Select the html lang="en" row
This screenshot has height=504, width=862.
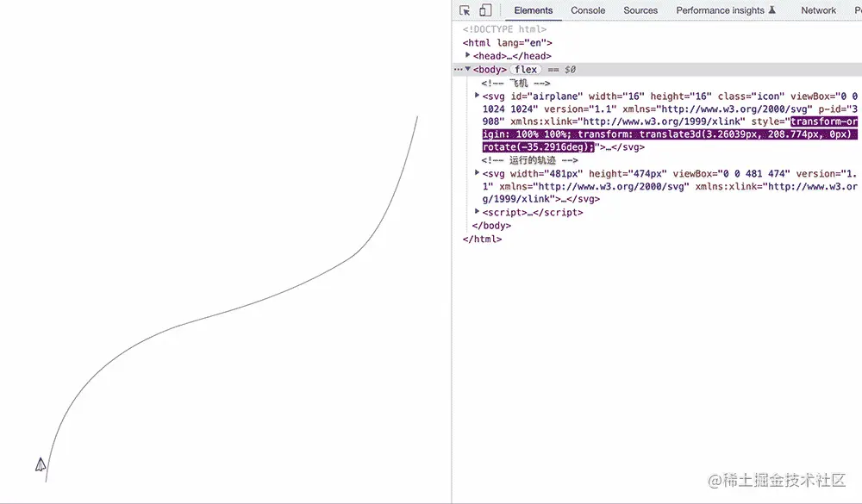click(x=507, y=42)
